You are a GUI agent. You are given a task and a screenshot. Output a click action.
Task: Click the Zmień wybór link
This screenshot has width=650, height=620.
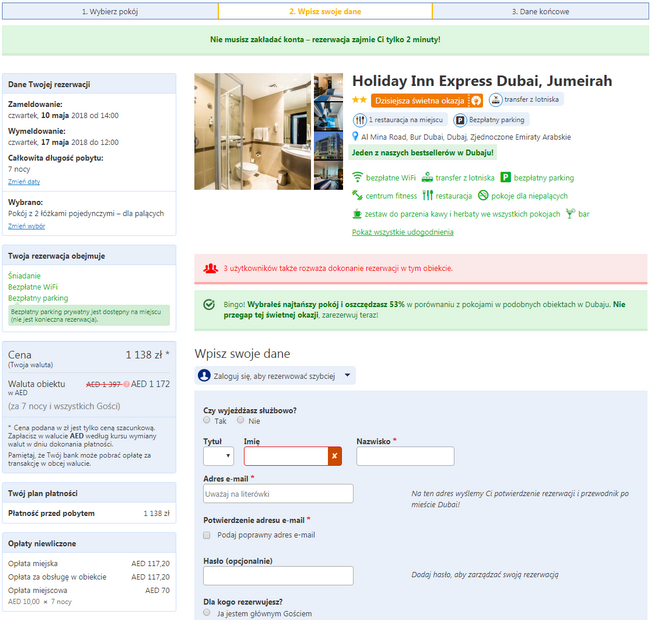27,226
